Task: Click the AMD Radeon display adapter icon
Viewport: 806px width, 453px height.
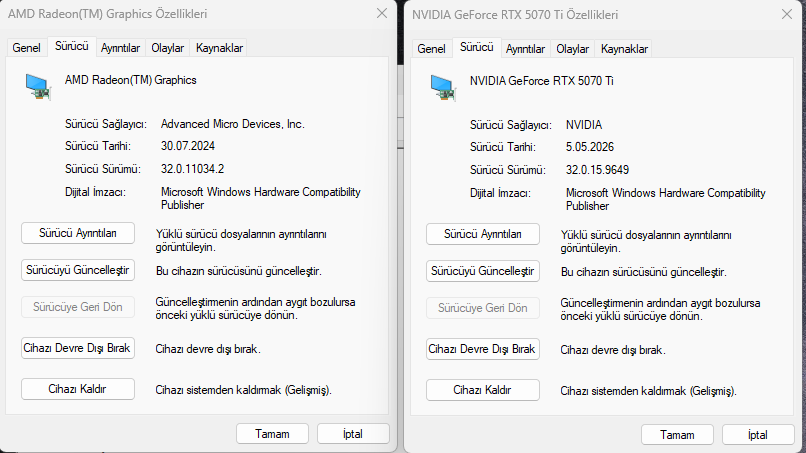Action: [38, 86]
